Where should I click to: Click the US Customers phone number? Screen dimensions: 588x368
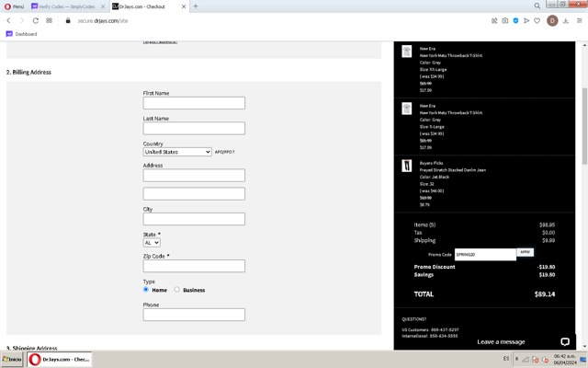pyautogui.click(x=445, y=329)
